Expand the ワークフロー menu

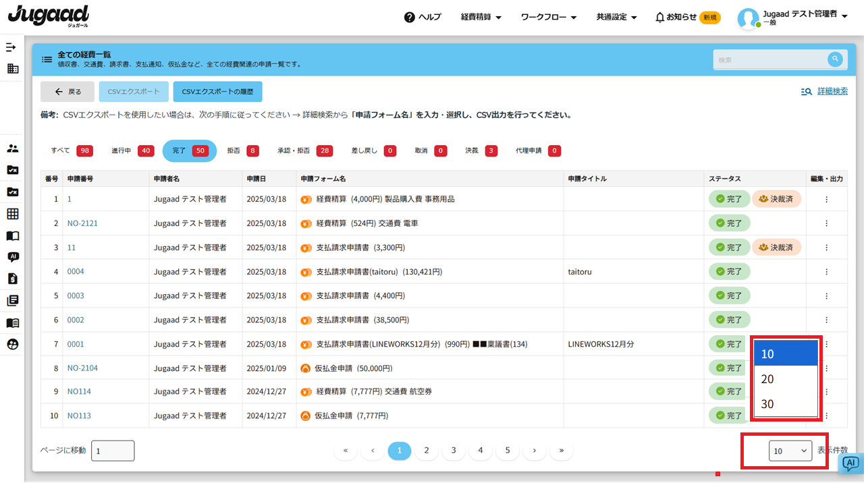pyautogui.click(x=548, y=17)
